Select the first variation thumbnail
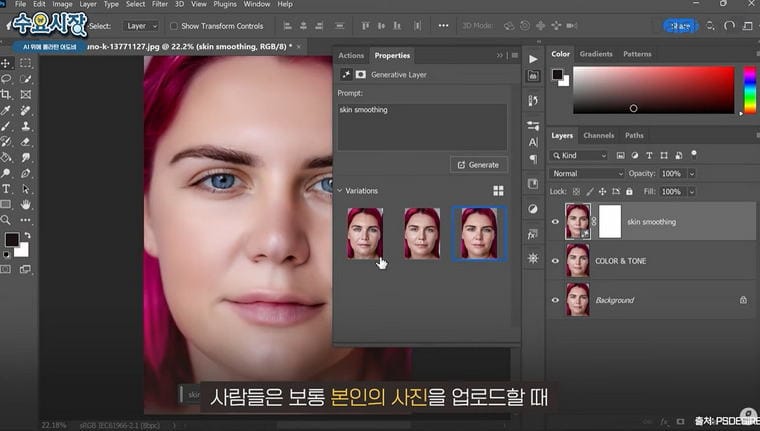This screenshot has width=760, height=431. click(x=364, y=233)
